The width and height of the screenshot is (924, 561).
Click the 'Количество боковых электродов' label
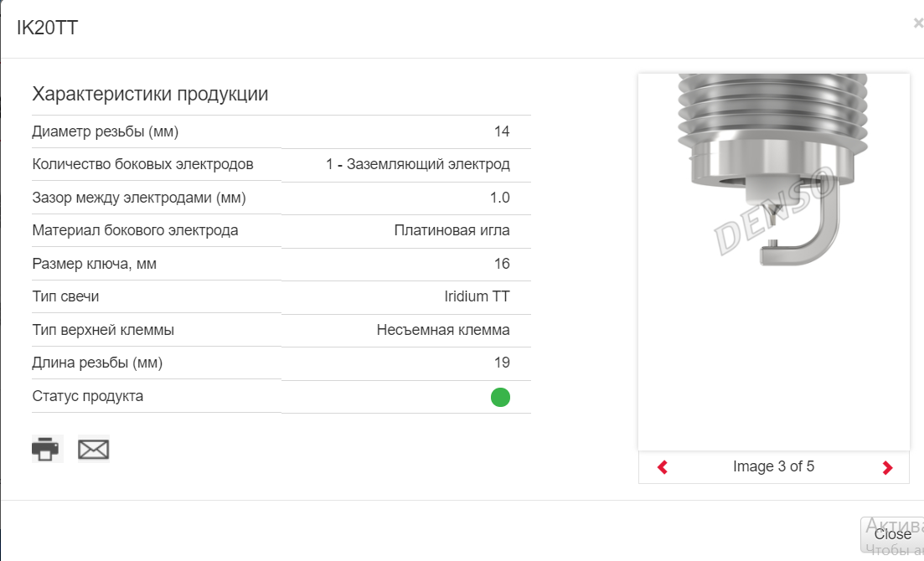(142, 164)
